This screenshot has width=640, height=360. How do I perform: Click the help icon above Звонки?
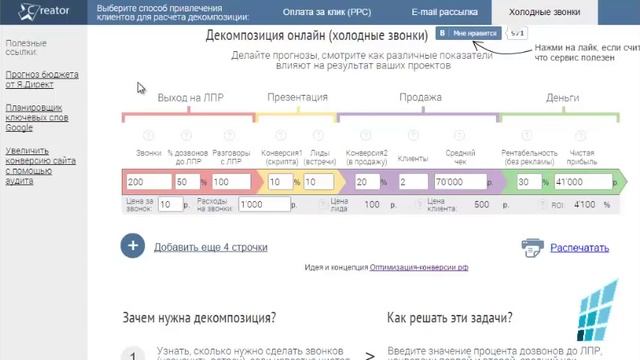pos(148,135)
